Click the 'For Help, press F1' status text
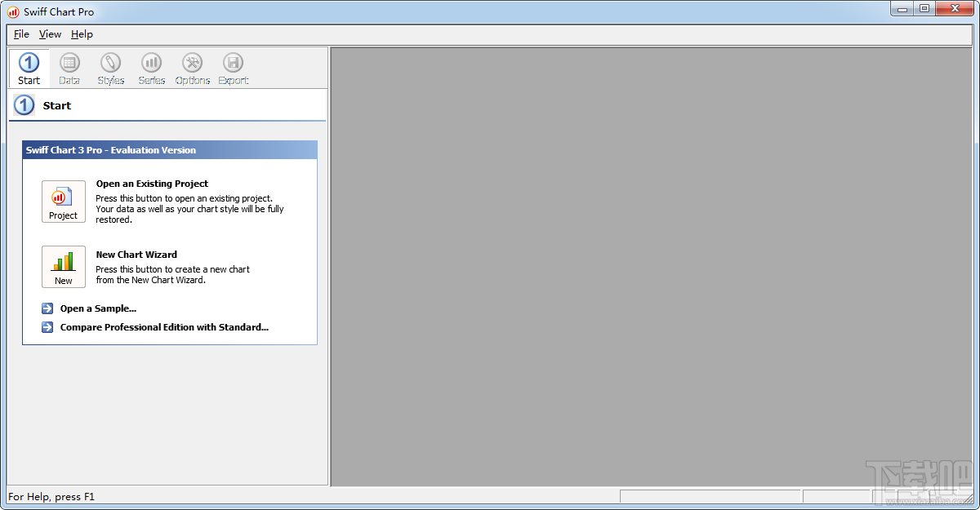The height and width of the screenshot is (510, 980). (51, 496)
